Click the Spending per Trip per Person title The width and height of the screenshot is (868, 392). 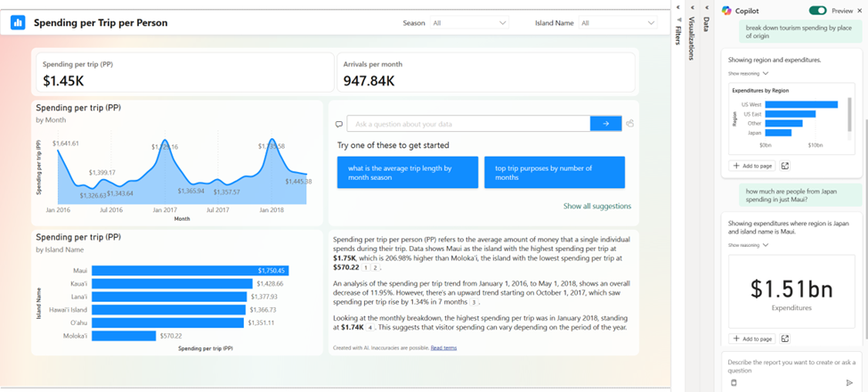(101, 22)
